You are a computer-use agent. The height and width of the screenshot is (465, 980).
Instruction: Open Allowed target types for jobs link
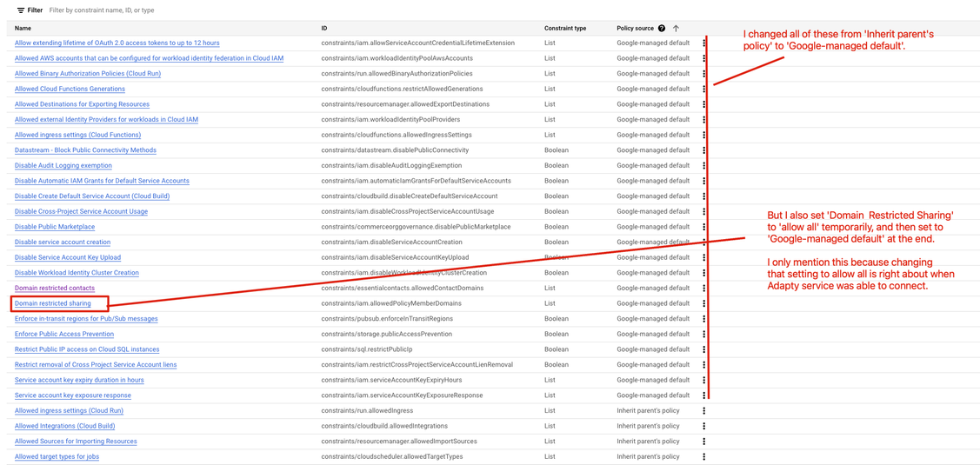57,456
